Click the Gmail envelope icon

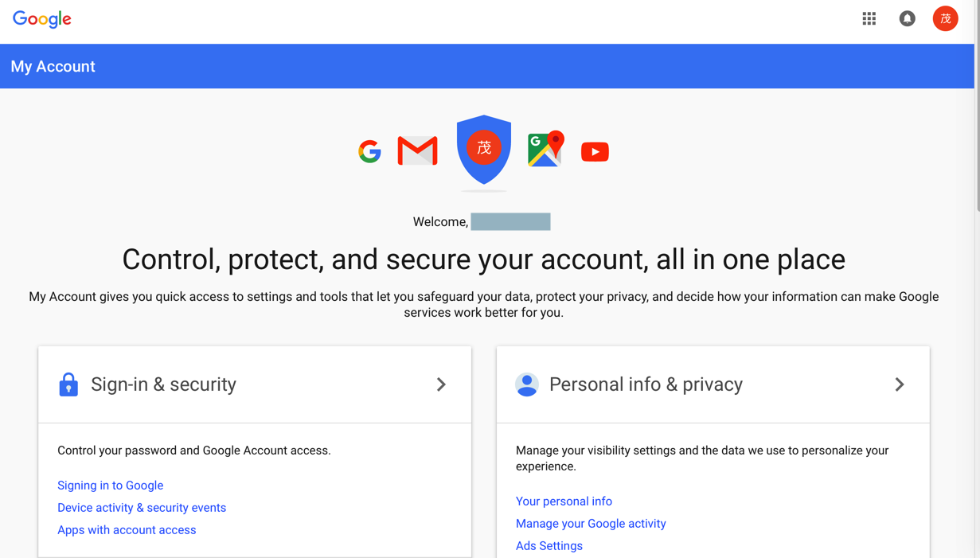417,151
